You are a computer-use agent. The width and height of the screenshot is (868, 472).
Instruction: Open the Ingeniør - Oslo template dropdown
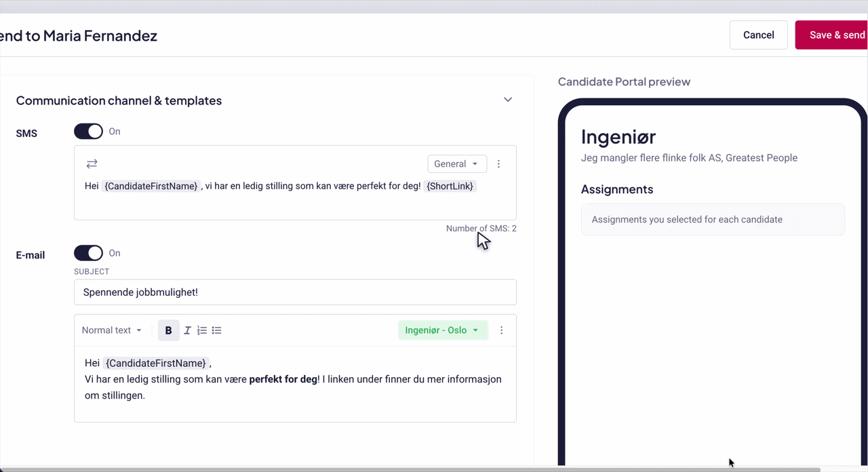(443, 330)
